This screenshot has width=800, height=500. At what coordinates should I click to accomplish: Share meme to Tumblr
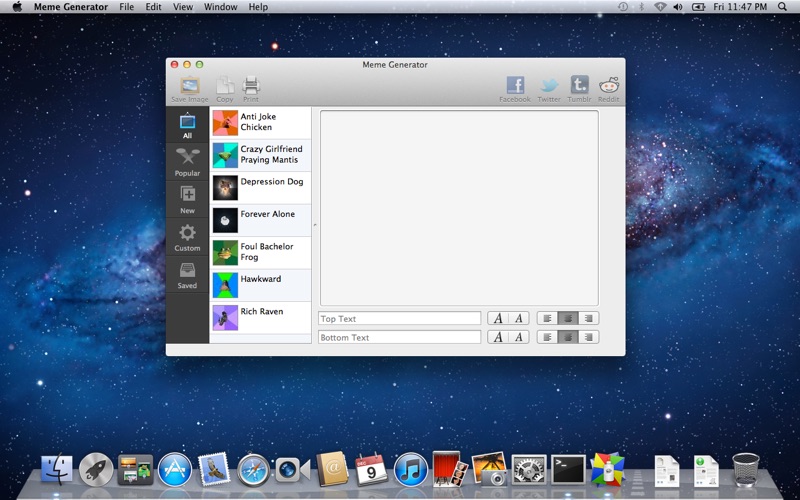point(580,88)
